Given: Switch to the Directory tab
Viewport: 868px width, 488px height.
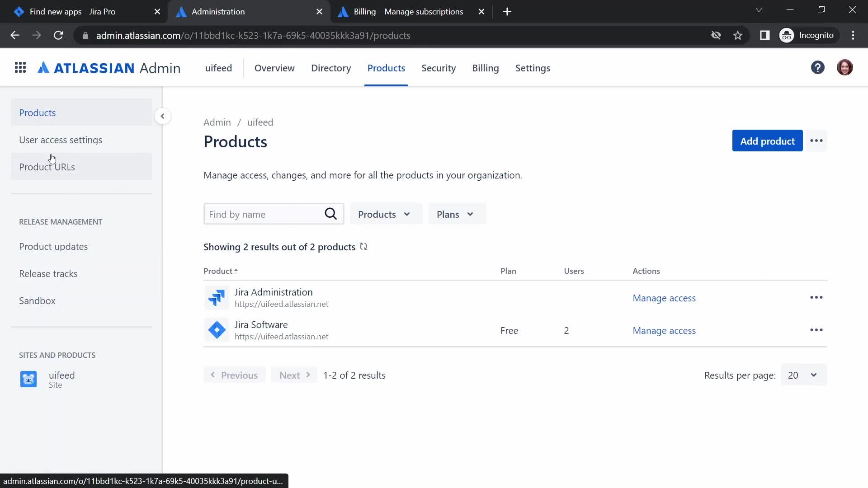Looking at the screenshot, I should [x=331, y=68].
